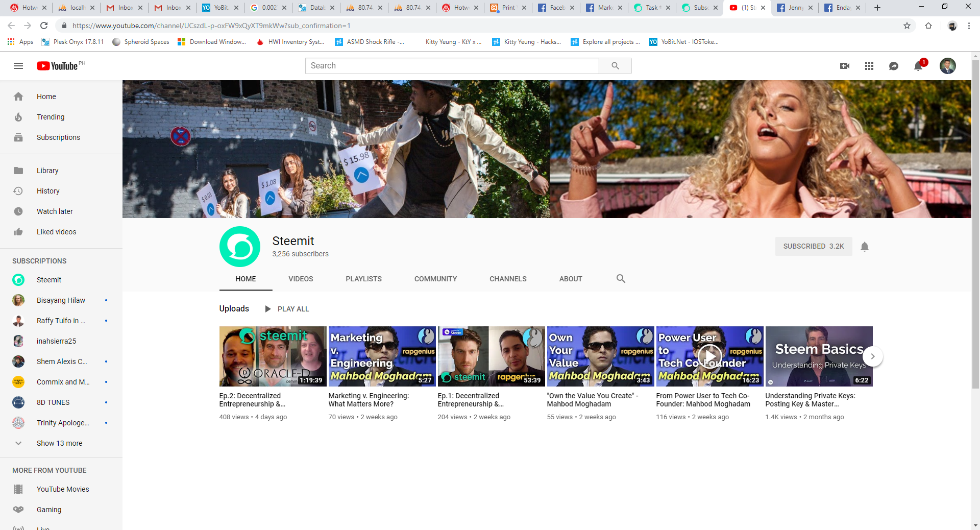Screen dimensions: 980x530
Task: Bookmark page with star icon
Action: tap(907, 26)
